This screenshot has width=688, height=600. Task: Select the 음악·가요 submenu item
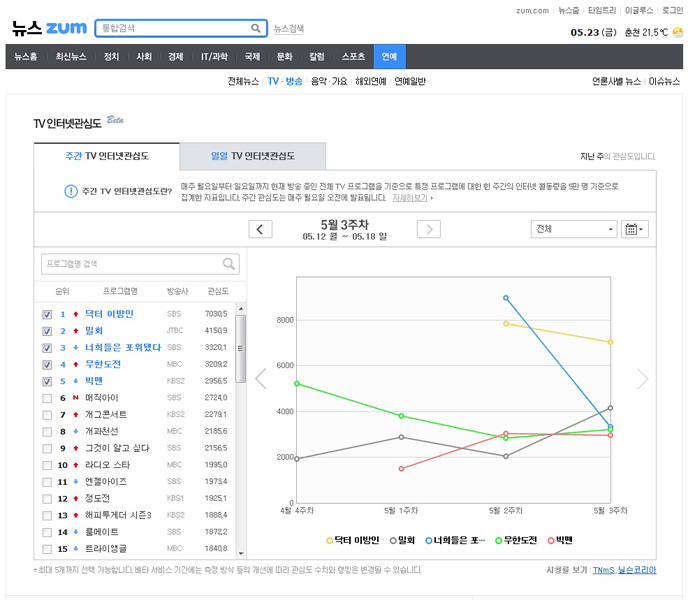tap(328, 81)
